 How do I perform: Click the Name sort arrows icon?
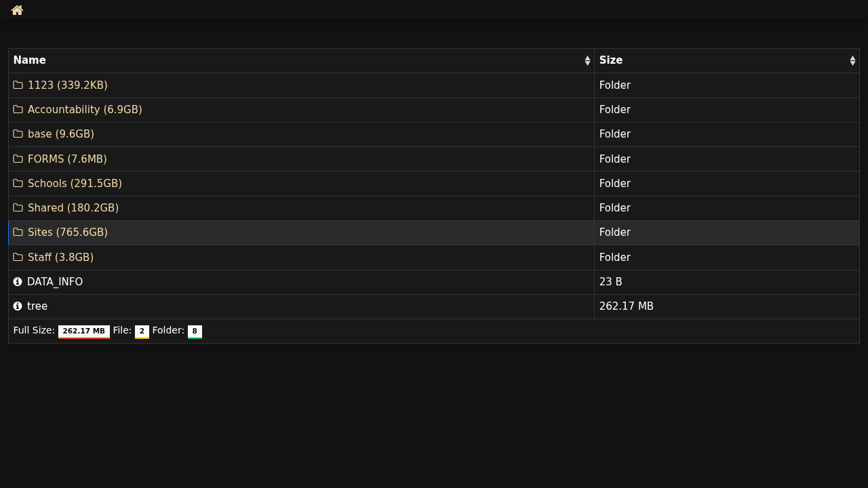(587, 61)
